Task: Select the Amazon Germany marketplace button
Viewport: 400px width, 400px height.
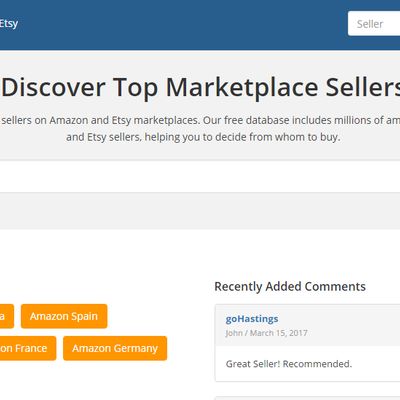Action: (x=115, y=348)
